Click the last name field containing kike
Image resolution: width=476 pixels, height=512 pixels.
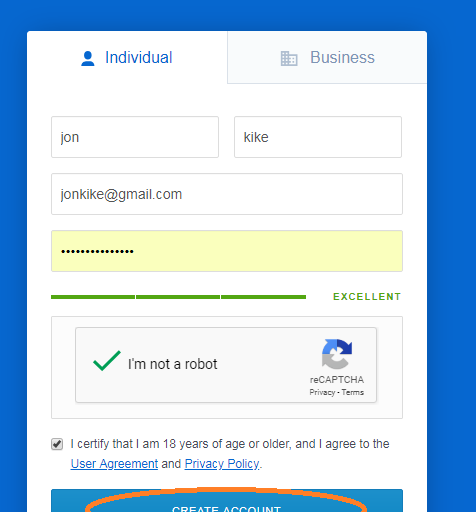pos(318,137)
